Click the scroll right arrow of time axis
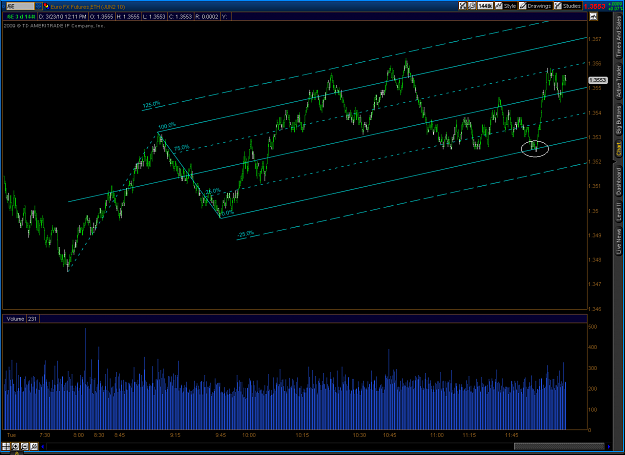 (x=609, y=447)
